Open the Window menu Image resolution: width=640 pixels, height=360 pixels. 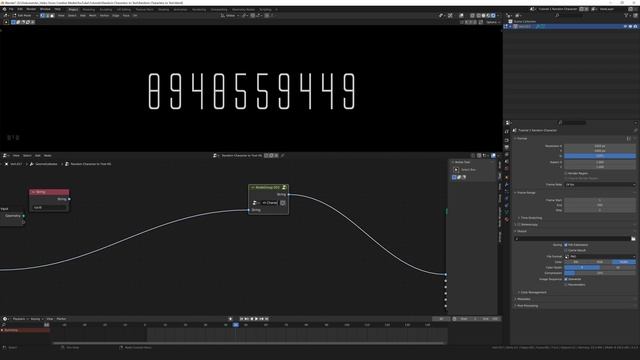click(x=45, y=9)
